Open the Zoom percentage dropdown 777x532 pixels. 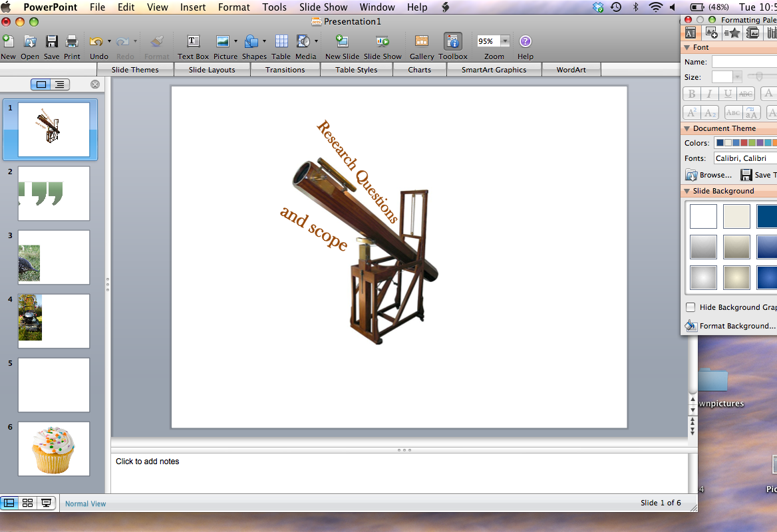pyautogui.click(x=505, y=41)
